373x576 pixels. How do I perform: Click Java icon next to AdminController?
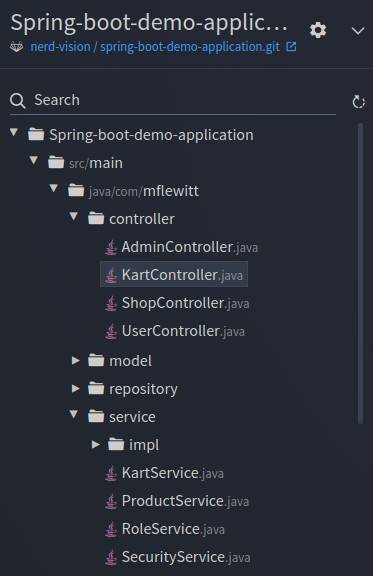click(111, 247)
